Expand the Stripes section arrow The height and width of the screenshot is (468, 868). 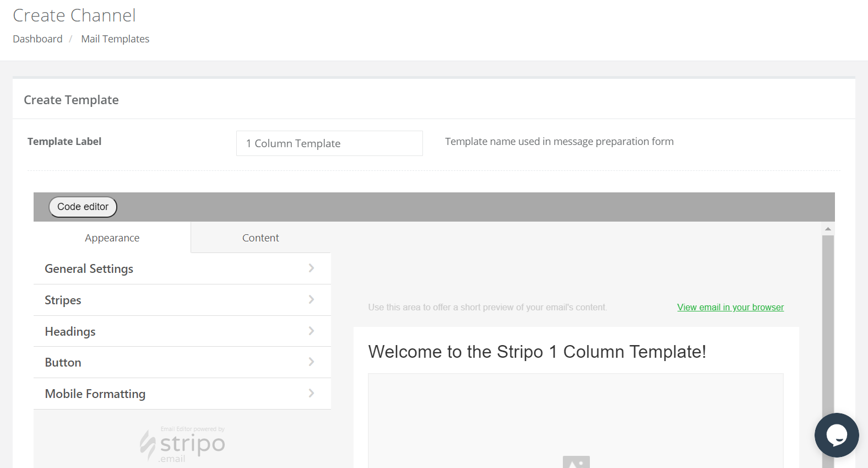coord(311,299)
